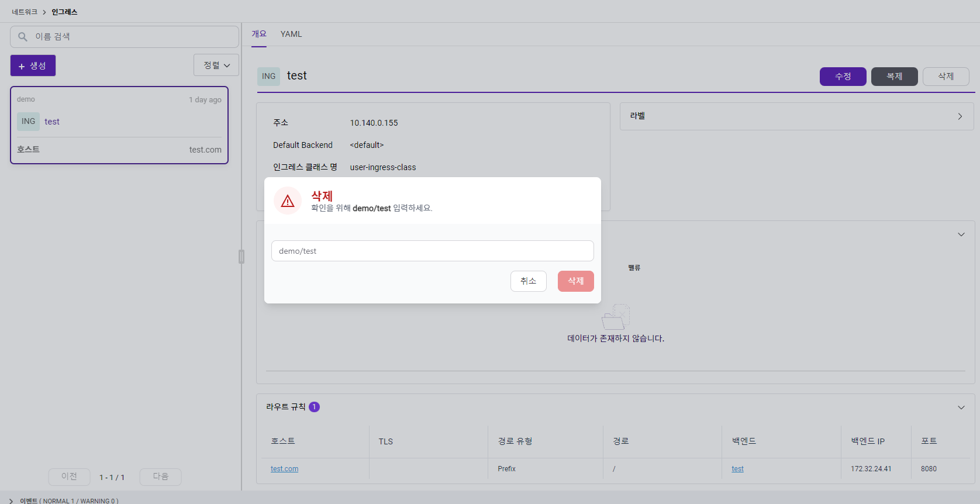Select the test ingress name in the card
The image size is (980, 504).
(x=52, y=122)
